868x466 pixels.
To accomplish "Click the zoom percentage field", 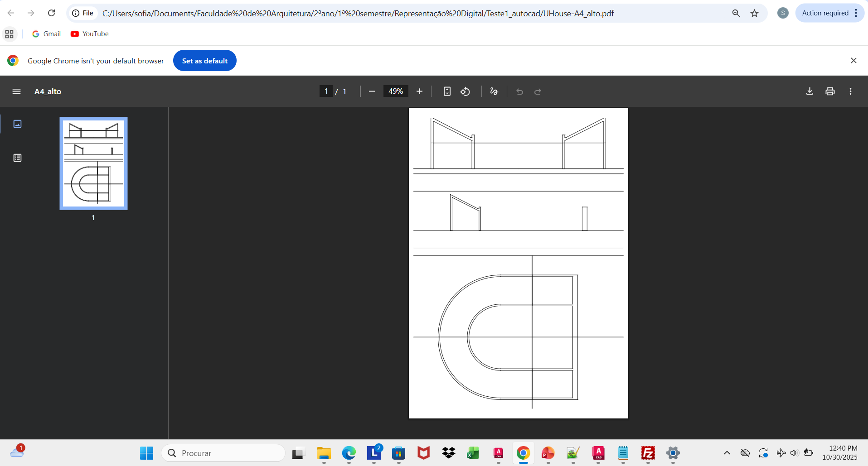I will pos(395,91).
